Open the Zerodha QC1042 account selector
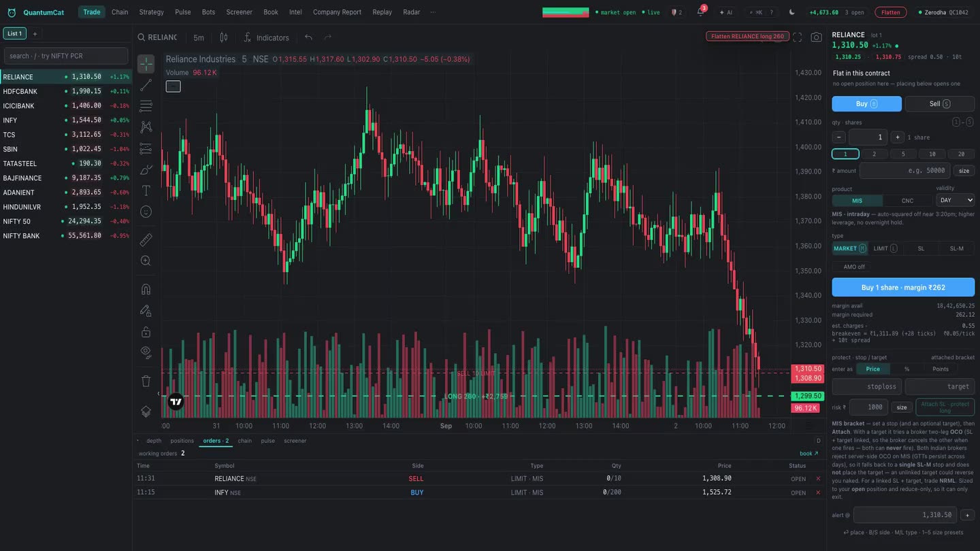Image resolution: width=980 pixels, height=551 pixels. (943, 12)
